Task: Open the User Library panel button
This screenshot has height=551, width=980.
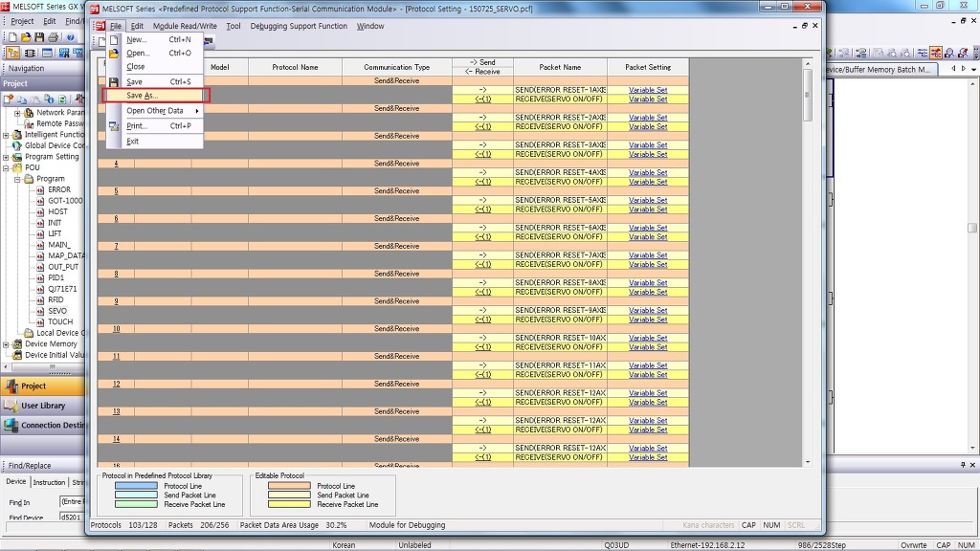Action: tap(42, 406)
